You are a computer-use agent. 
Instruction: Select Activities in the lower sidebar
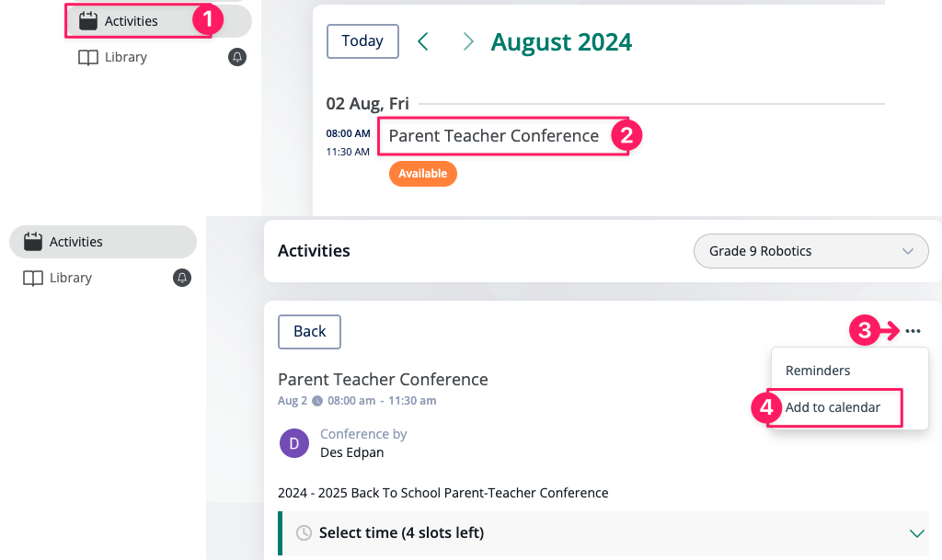coord(103,242)
